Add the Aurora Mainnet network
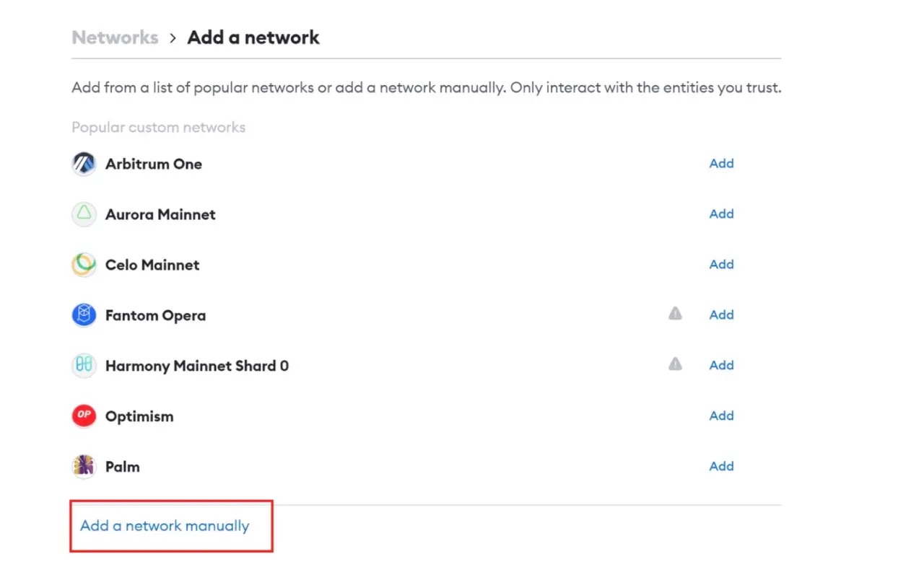 coord(721,214)
